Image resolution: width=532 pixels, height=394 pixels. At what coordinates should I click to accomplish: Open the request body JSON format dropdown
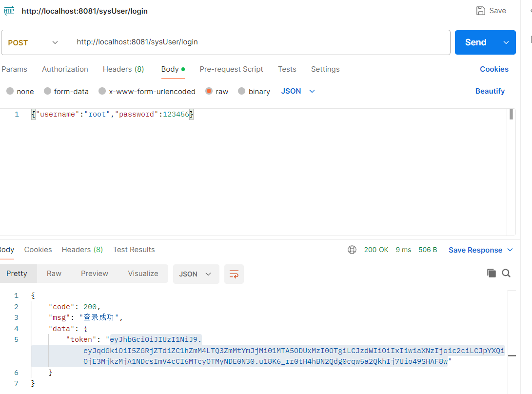(x=298, y=91)
